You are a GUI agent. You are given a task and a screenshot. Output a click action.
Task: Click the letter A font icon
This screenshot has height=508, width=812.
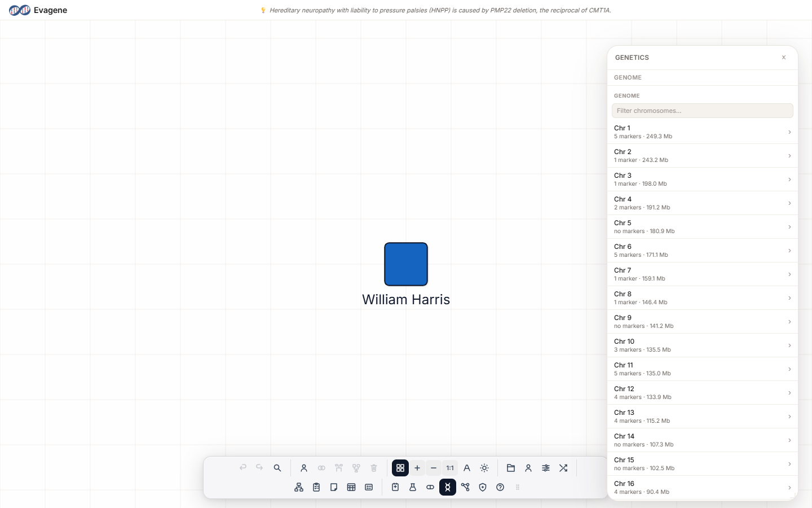pyautogui.click(x=467, y=468)
